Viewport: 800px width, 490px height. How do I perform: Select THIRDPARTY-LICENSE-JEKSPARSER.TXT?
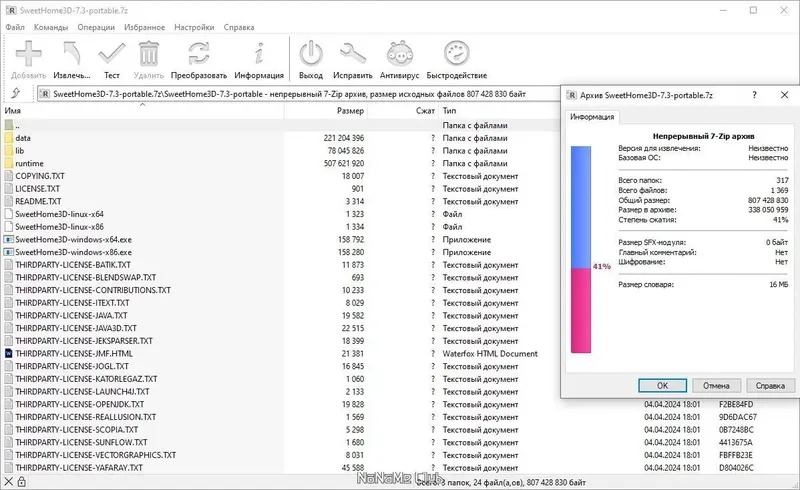point(84,341)
